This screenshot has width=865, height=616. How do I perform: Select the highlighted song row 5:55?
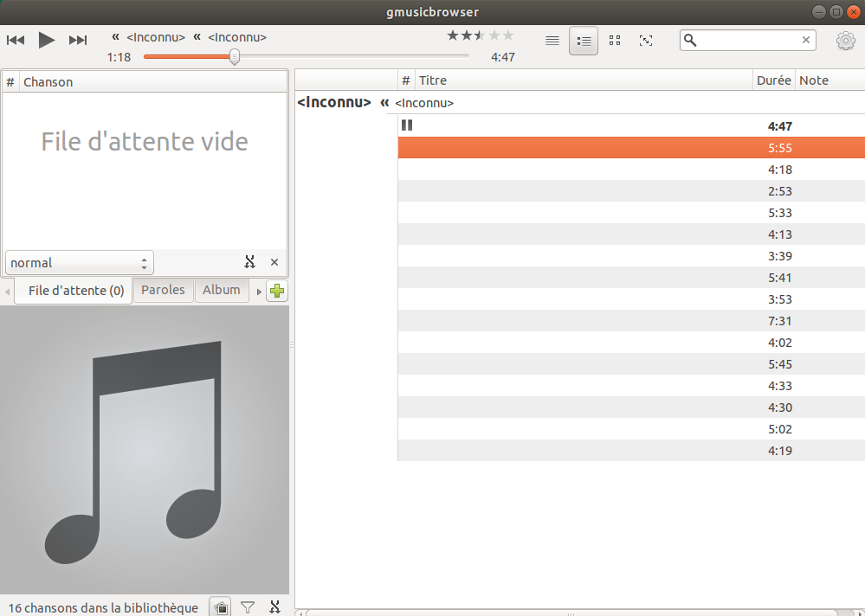631,148
